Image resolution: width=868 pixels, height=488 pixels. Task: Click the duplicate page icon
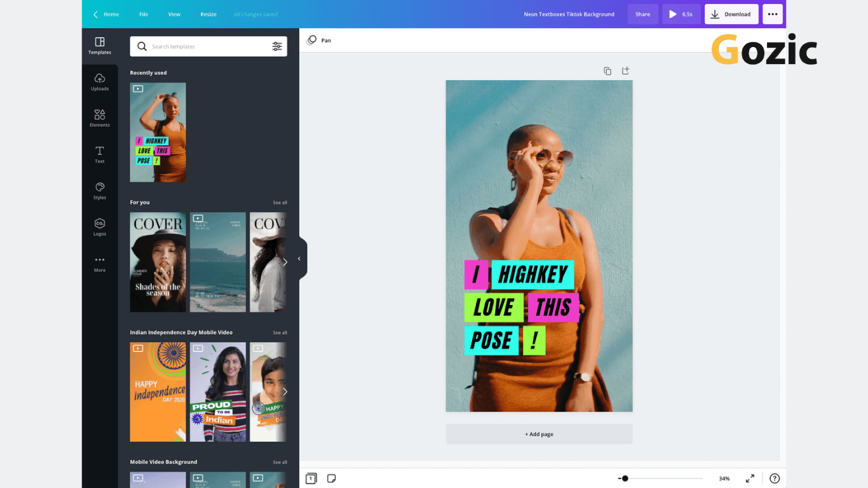click(607, 71)
